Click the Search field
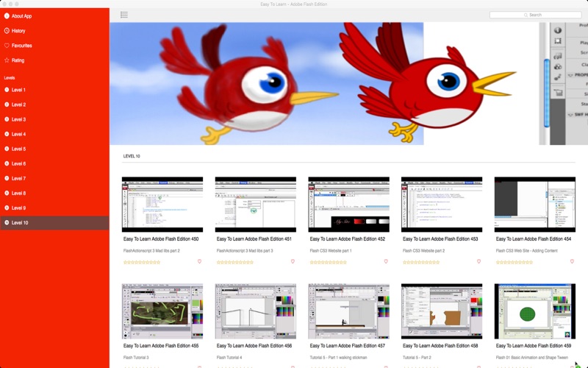This screenshot has width=588, height=368. click(x=535, y=15)
